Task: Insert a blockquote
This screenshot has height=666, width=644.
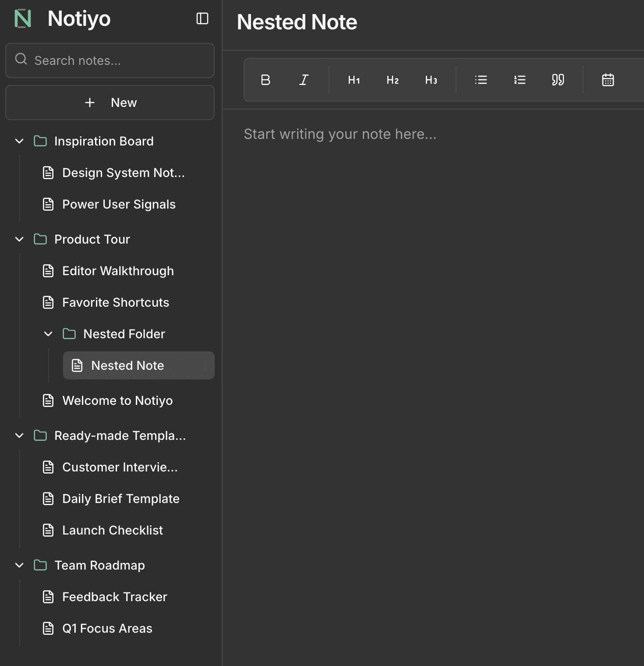Action: [x=558, y=80]
